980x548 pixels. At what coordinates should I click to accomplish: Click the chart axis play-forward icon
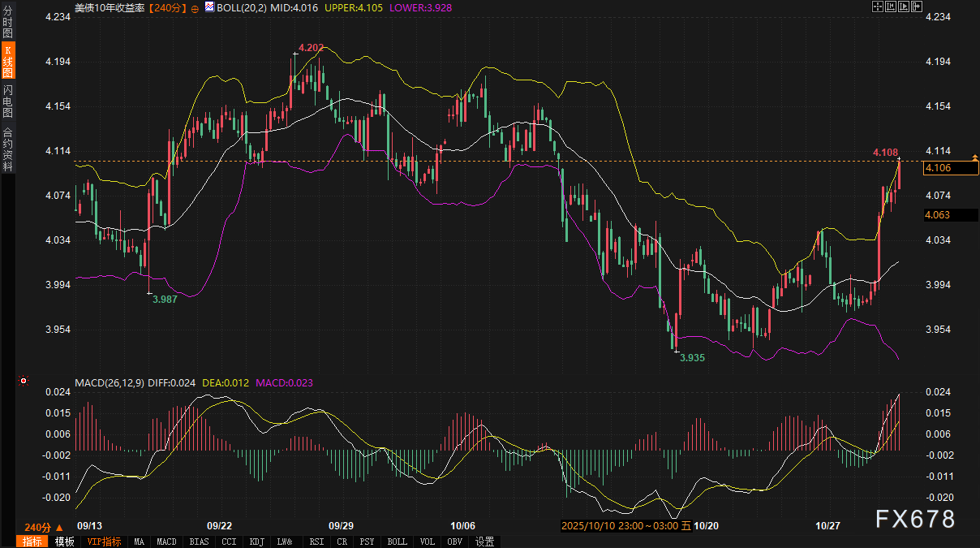[903, 6]
